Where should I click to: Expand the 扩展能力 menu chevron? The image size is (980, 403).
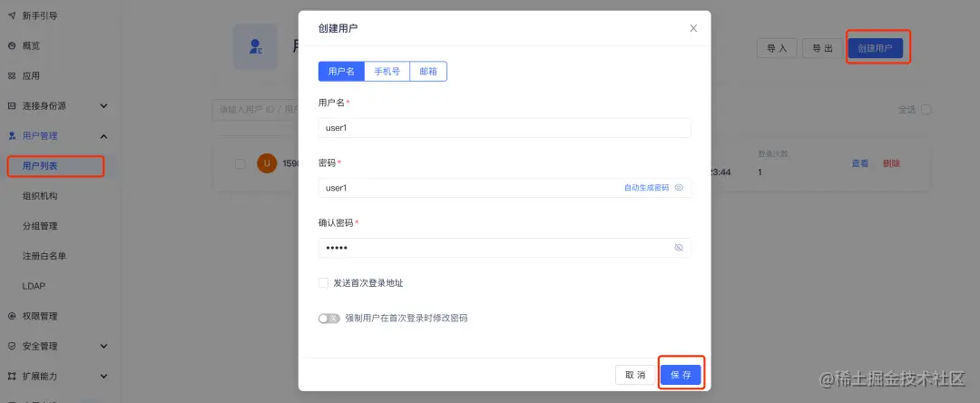coord(103,376)
